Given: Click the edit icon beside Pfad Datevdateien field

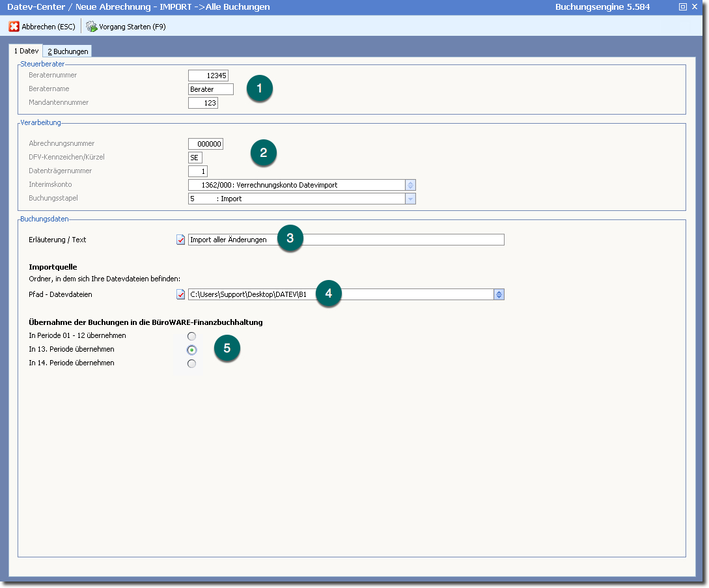Looking at the screenshot, I should 181,294.
